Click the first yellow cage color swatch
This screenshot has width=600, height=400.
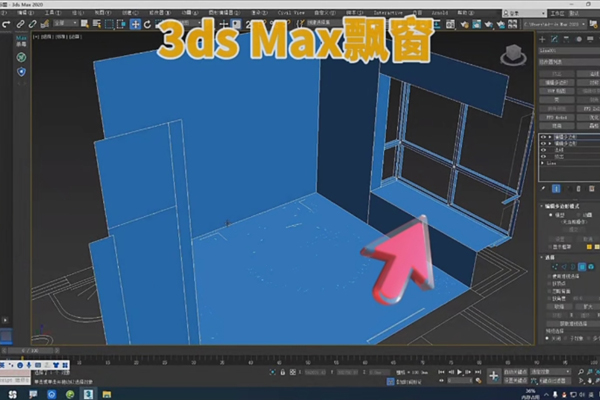[589, 247]
